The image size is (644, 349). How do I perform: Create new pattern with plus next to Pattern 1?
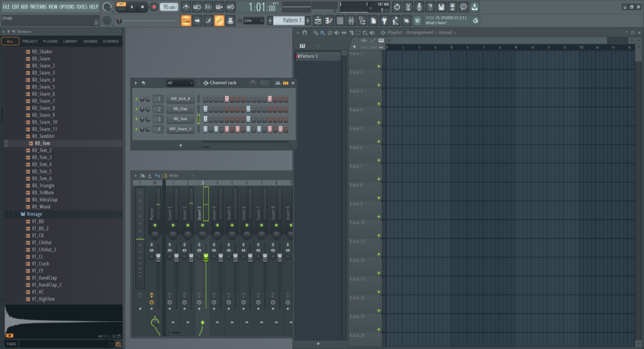[308, 21]
